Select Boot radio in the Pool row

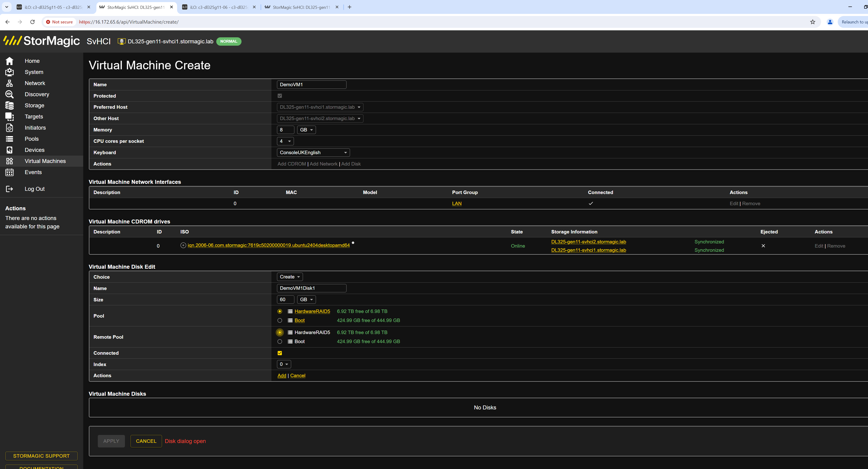[x=280, y=320]
